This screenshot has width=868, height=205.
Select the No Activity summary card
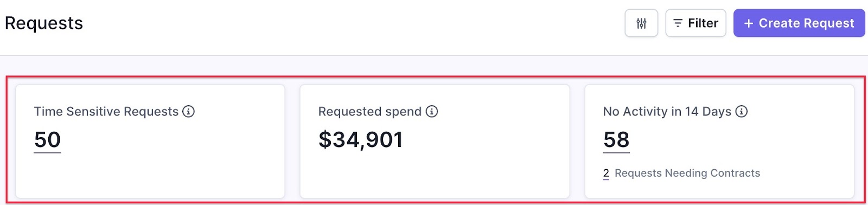(719, 141)
